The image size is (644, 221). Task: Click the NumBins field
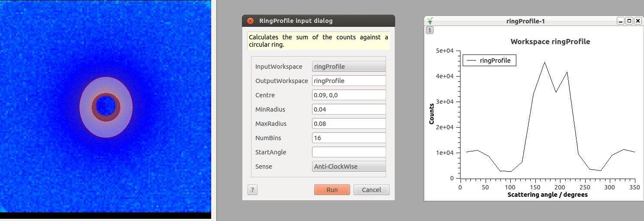[349, 138]
